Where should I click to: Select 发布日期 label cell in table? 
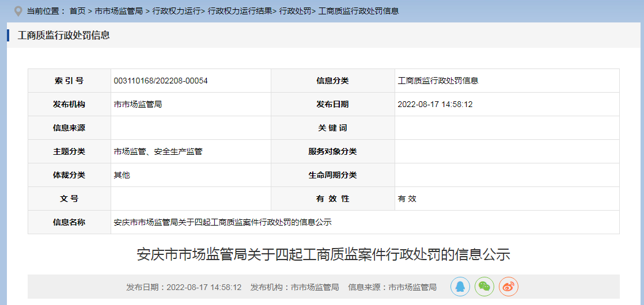(x=333, y=104)
